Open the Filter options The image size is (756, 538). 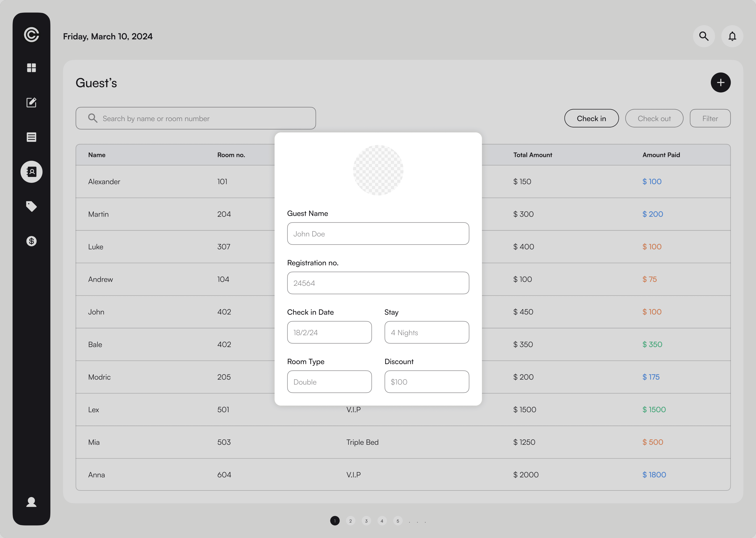(x=710, y=118)
